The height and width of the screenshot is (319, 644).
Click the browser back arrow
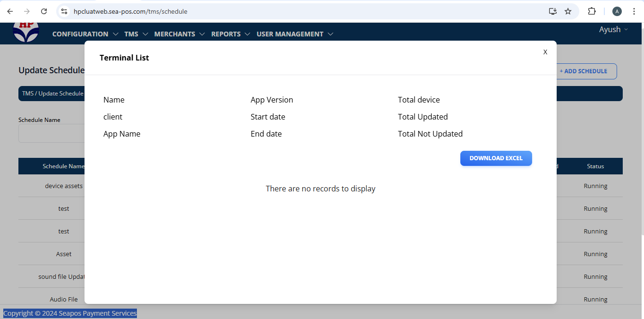(x=10, y=11)
